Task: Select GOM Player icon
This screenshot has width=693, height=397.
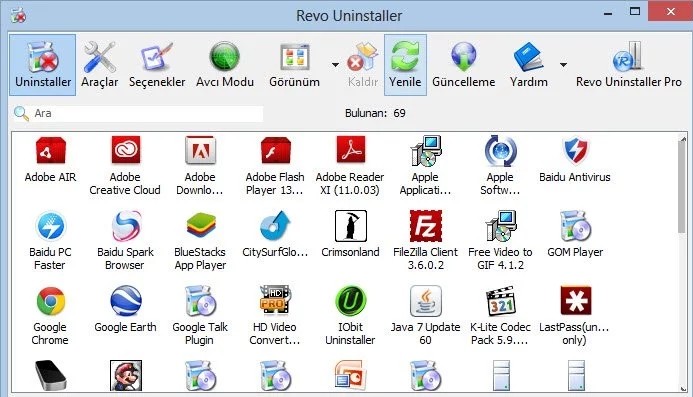Action: point(575,226)
